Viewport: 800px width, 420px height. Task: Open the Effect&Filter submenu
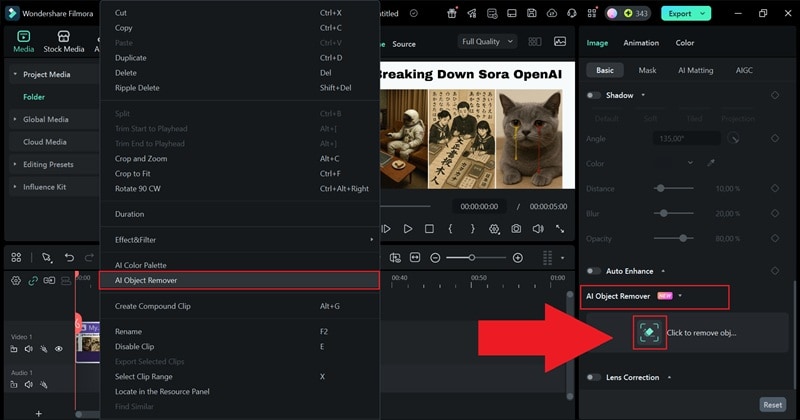(240, 239)
